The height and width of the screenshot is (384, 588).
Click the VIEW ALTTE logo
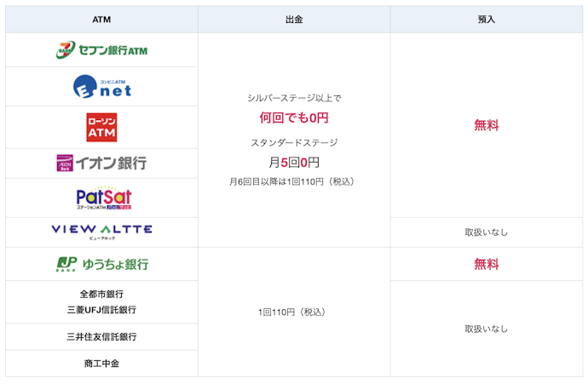tap(101, 232)
